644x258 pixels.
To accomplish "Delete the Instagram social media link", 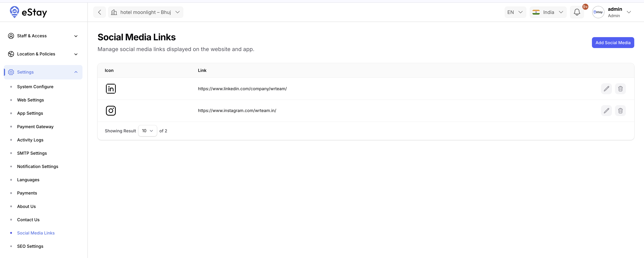I will pyautogui.click(x=620, y=111).
